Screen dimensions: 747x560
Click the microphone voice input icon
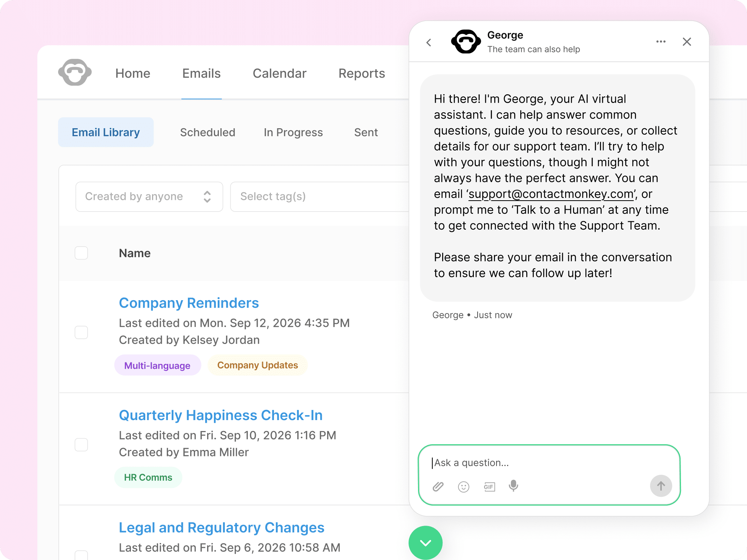[513, 486]
